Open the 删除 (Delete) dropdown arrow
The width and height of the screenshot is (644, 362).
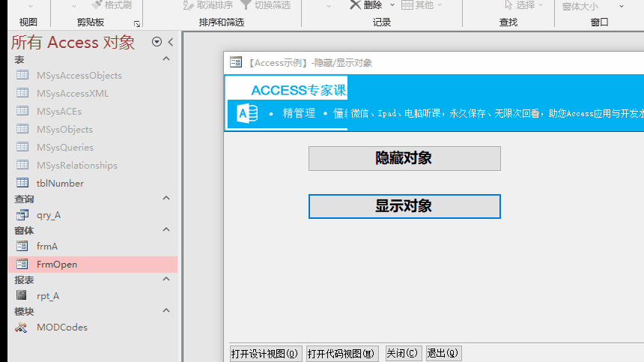[392, 5]
